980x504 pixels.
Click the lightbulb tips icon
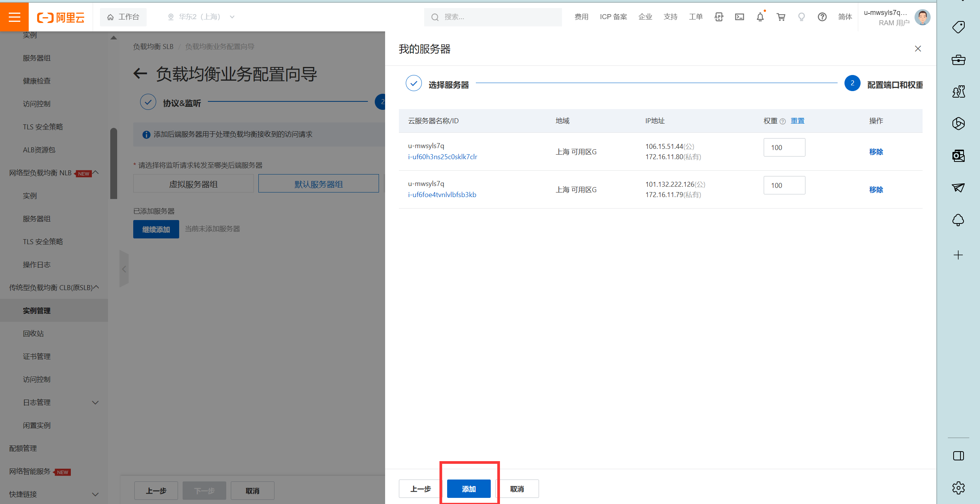pyautogui.click(x=802, y=17)
